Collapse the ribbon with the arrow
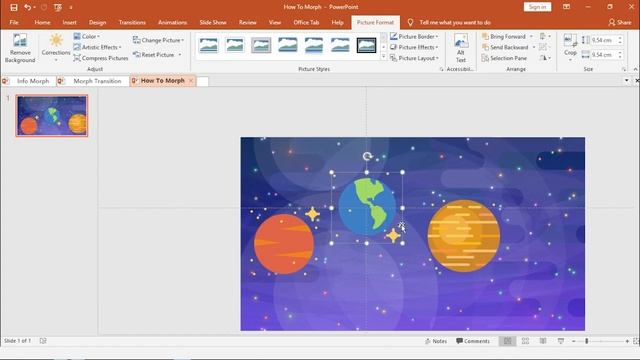The width and height of the screenshot is (640, 360). click(x=635, y=69)
